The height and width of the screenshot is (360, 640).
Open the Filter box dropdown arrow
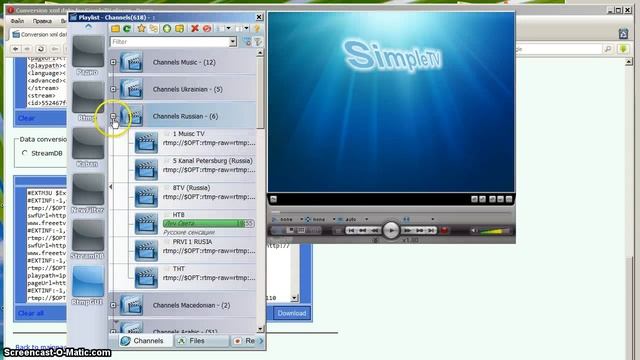[x=233, y=42]
